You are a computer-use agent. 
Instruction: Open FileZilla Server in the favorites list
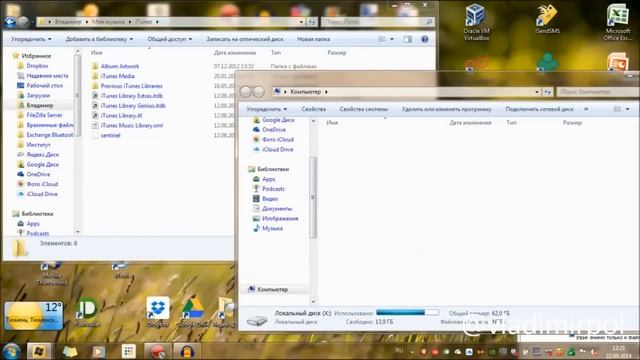click(x=44, y=115)
